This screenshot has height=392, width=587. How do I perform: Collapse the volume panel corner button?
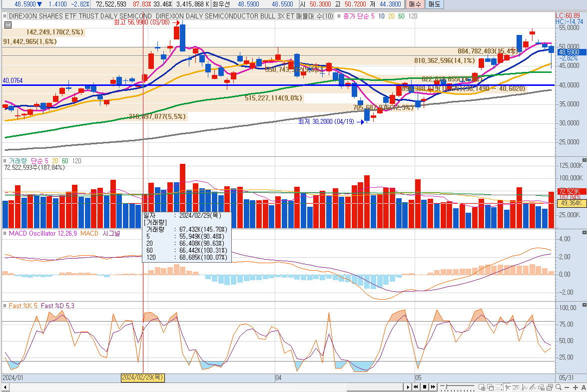click(585, 160)
